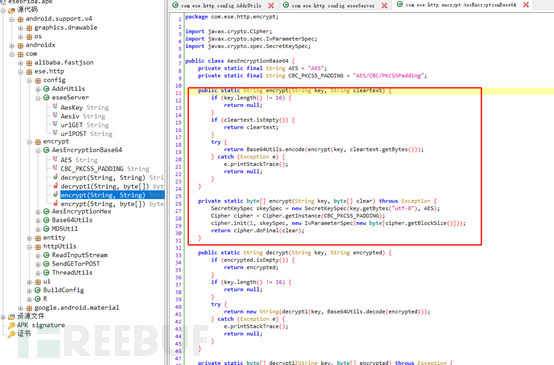
Task: Click the AesIv field icon
Action: pos(55,115)
